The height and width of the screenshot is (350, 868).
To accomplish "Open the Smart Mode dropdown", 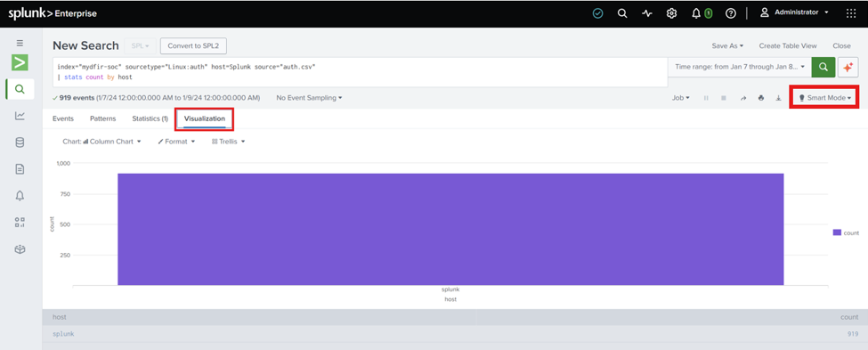I will 824,97.
